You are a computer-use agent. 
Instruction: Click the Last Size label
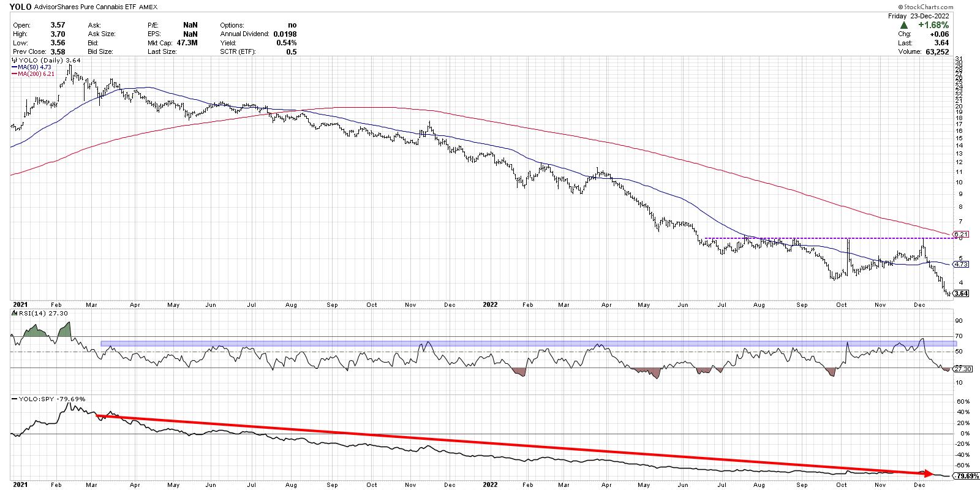point(162,52)
